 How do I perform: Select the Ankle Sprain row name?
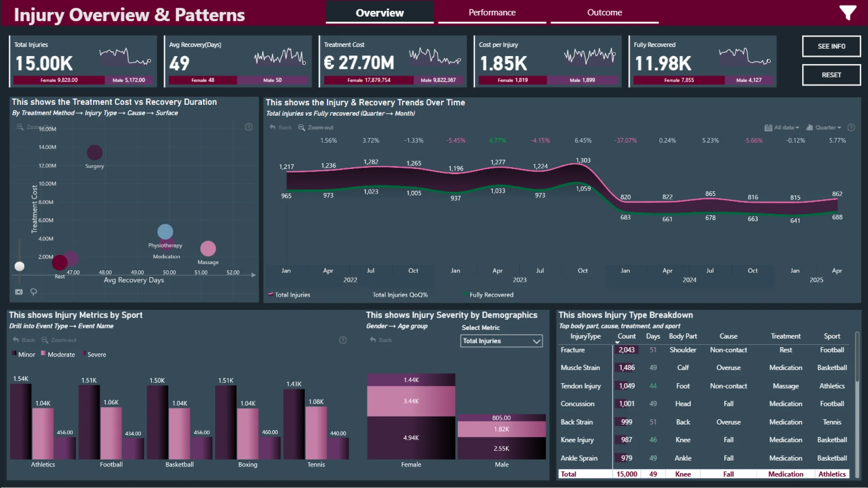coord(579,458)
